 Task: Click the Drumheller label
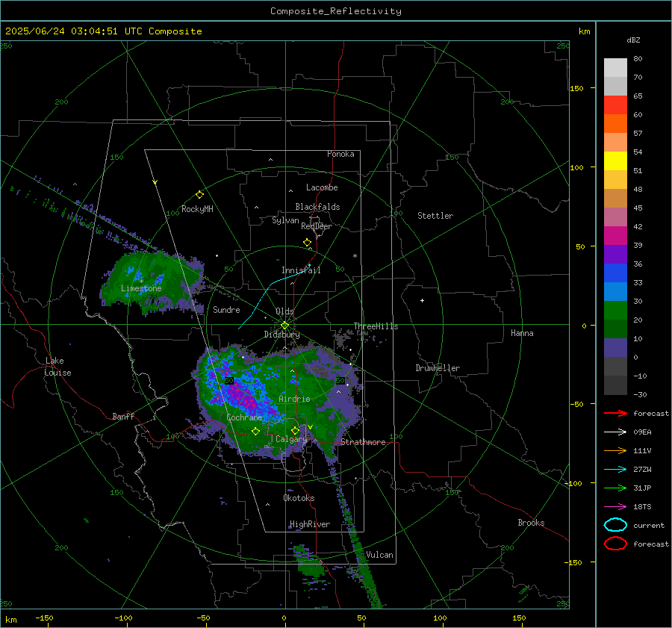[438, 368]
